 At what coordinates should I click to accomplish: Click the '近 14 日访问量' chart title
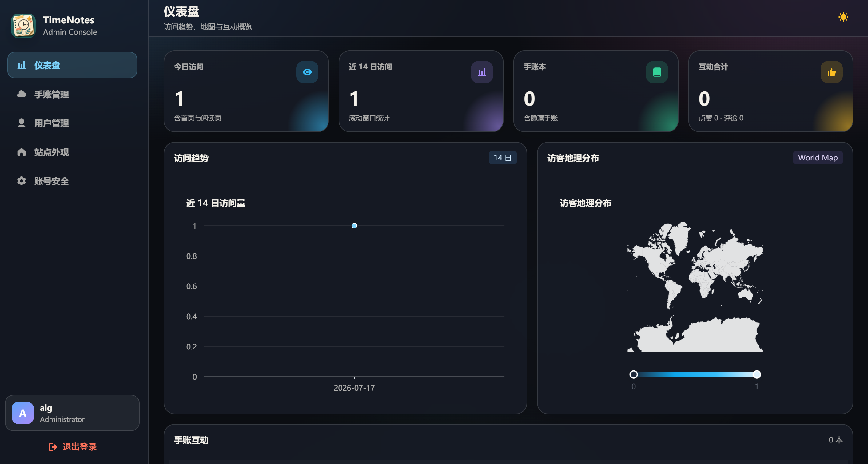[x=216, y=203]
